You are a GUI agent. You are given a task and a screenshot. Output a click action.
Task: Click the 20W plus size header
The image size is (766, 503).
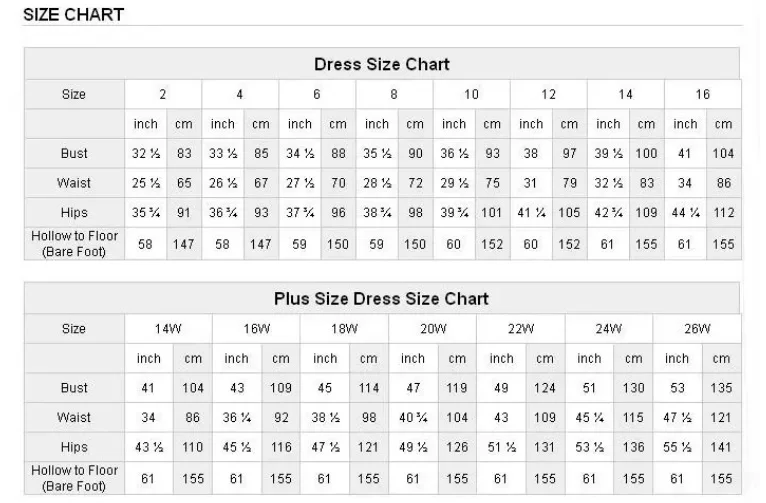tap(433, 329)
